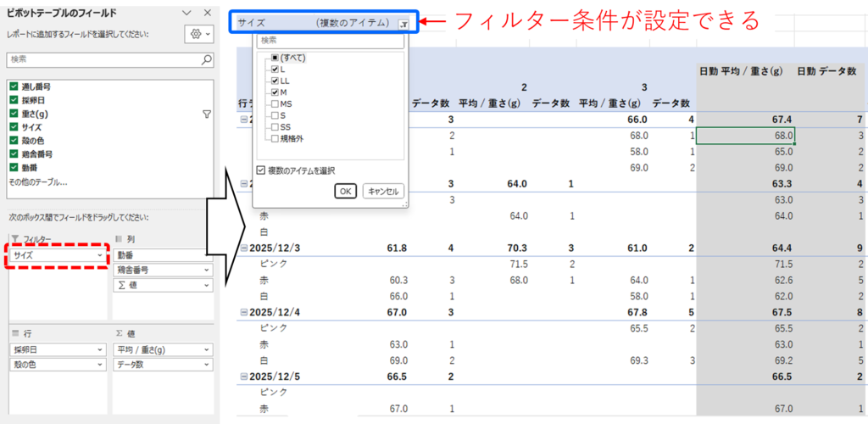This screenshot has height=424, width=868.
Task: Open その他のテーブル link
Action: pos(37,182)
